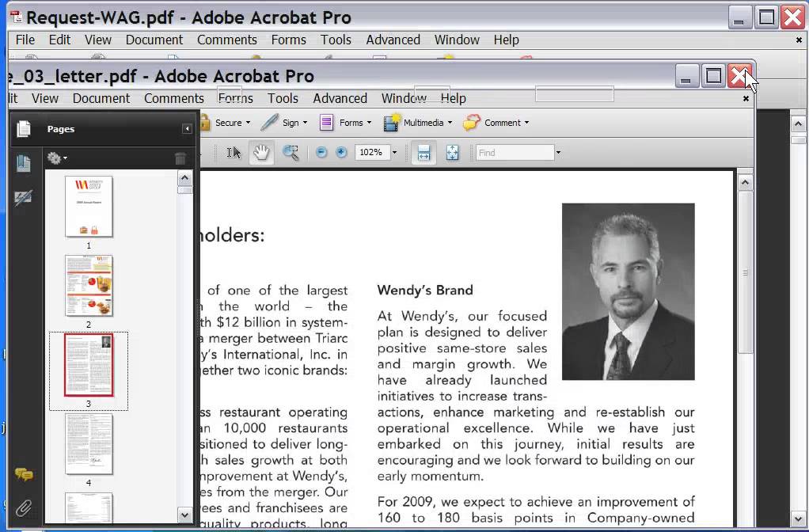Maximize the Request-WAG.pdf window
Viewport: 809px width, 532px height.
click(767, 17)
